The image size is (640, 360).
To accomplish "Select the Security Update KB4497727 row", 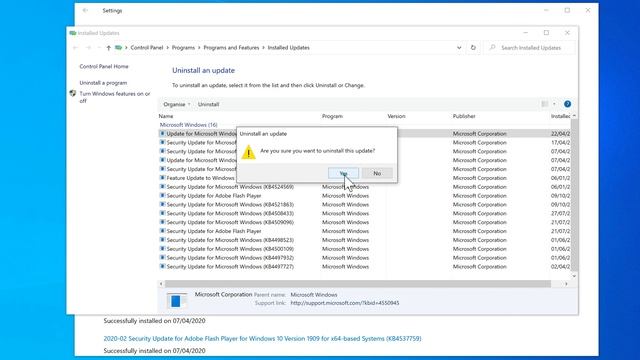I will 364,267.
